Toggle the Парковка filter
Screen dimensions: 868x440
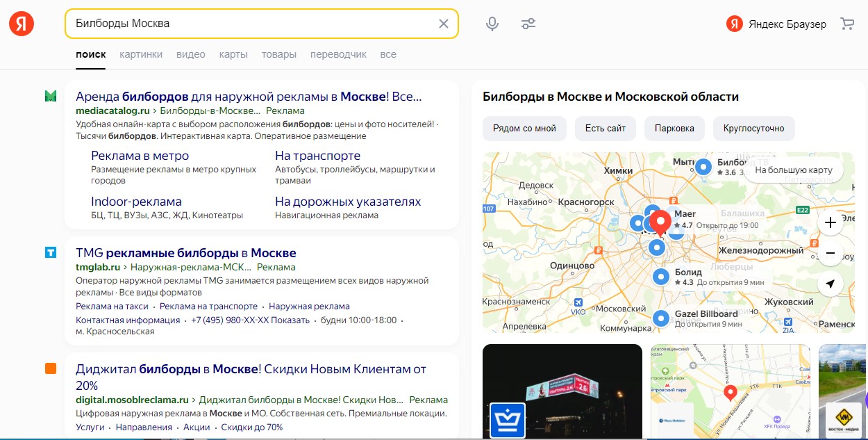pos(674,129)
